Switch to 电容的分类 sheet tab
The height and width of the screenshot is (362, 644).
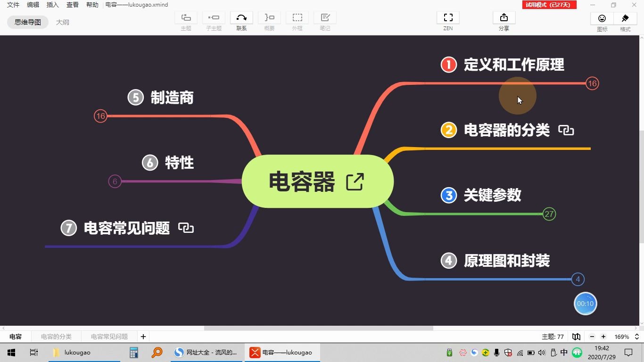tap(56, 337)
